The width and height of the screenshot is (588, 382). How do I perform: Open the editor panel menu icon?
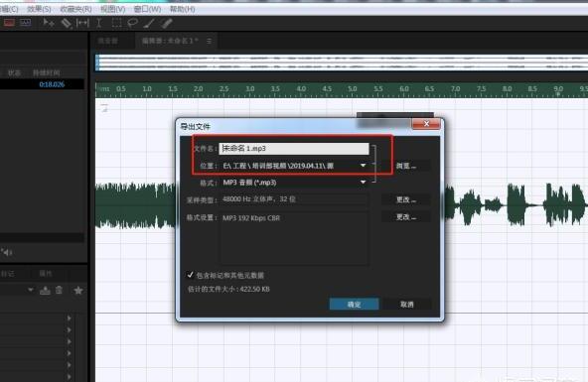click(209, 41)
